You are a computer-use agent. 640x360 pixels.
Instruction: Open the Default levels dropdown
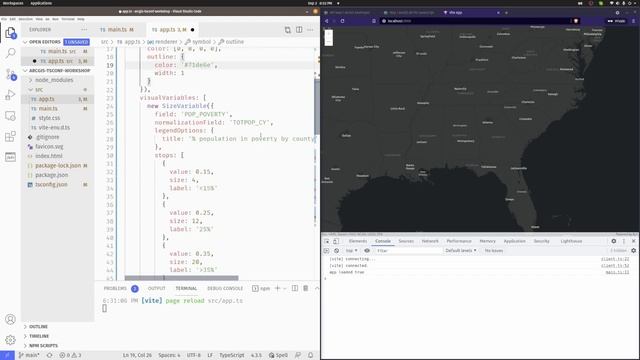tap(460, 251)
